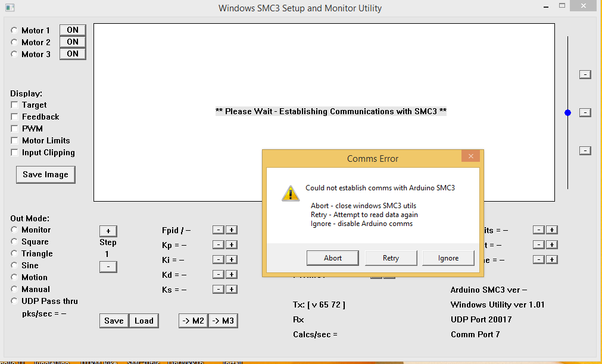
Task: Click the application icon in title bar
Action: pos(10,8)
